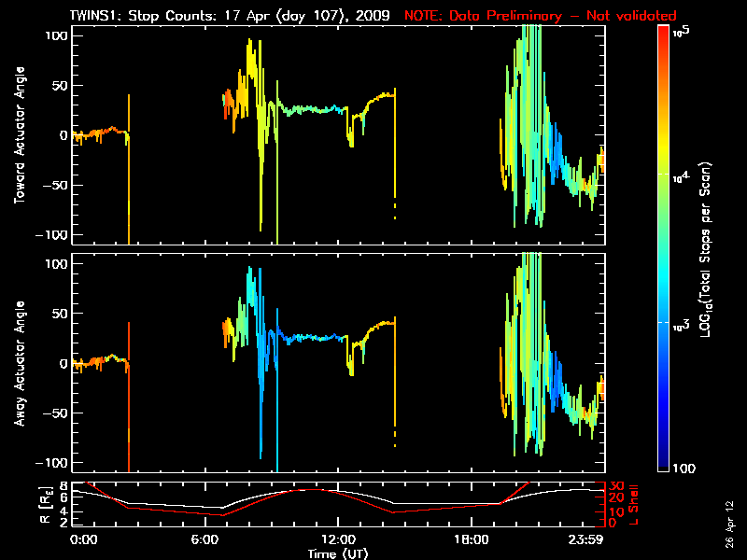Click the "50" tick label on the Toward panel y-axis
The width and height of the screenshot is (747, 560).
pyautogui.click(x=61, y=85)
